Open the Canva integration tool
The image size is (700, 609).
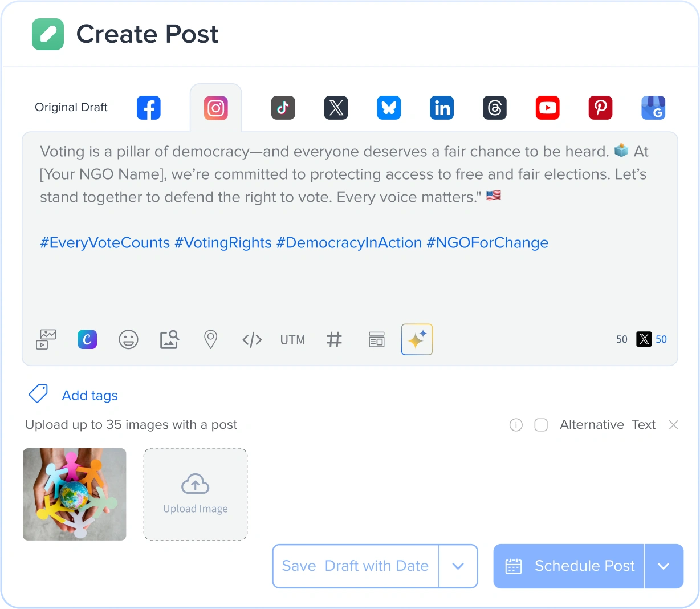tap(87, 339)
